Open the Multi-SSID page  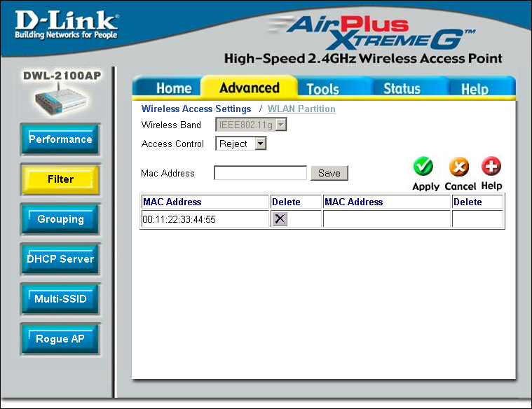60,299
